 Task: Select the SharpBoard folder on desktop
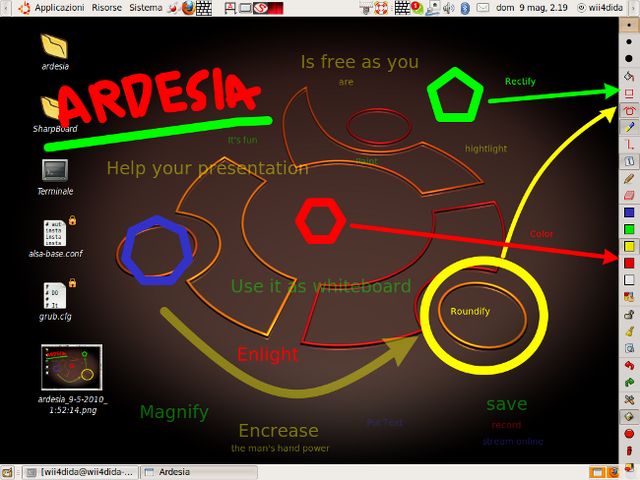tap(55, 114)
